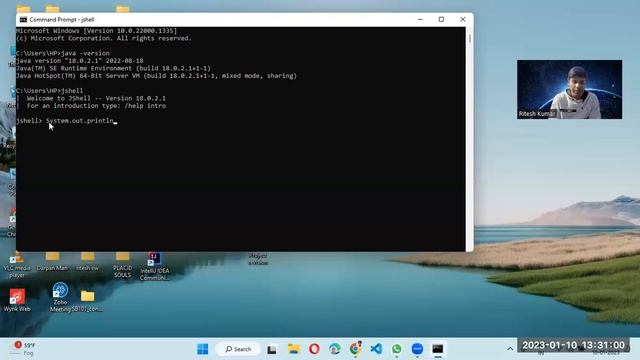Screen dimensions: 640x360
Task: Click the Command Prompt taskbar icon
Action: pos(438,349)
